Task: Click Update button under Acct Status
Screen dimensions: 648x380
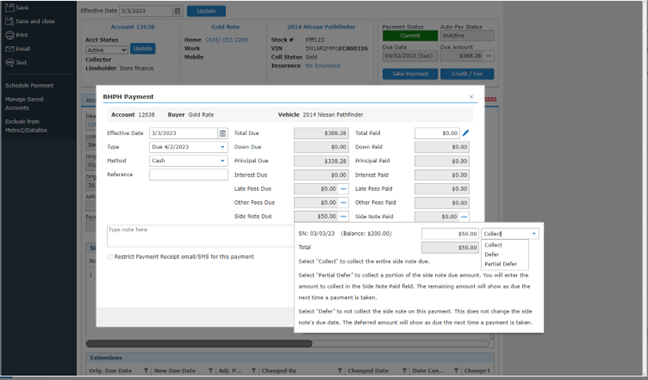Action: click(x=143, y=49)
